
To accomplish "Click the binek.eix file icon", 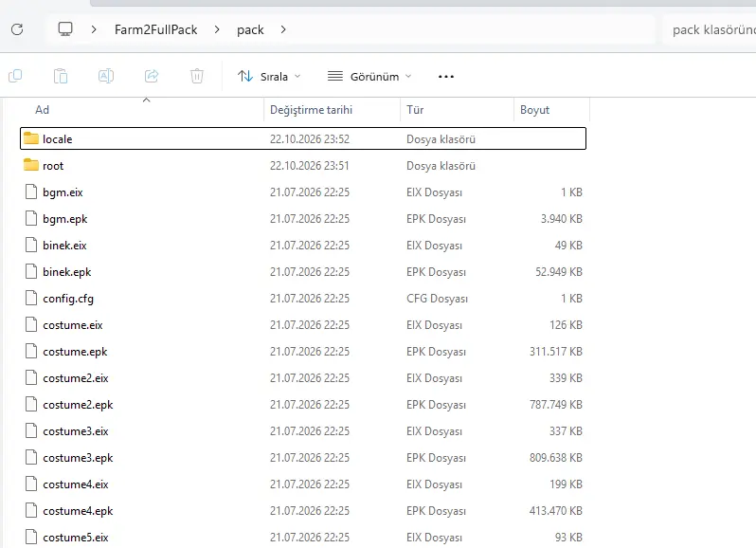I will pos(31,245).
